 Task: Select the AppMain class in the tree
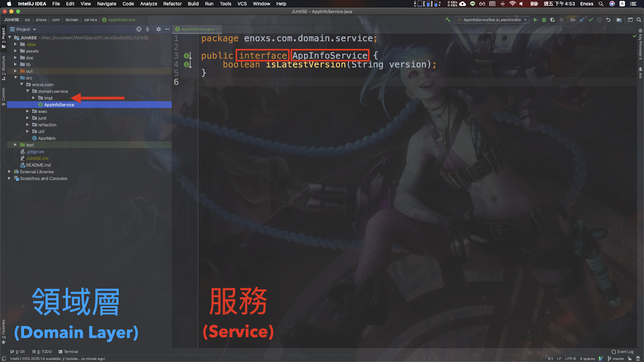tap(47, 138)
